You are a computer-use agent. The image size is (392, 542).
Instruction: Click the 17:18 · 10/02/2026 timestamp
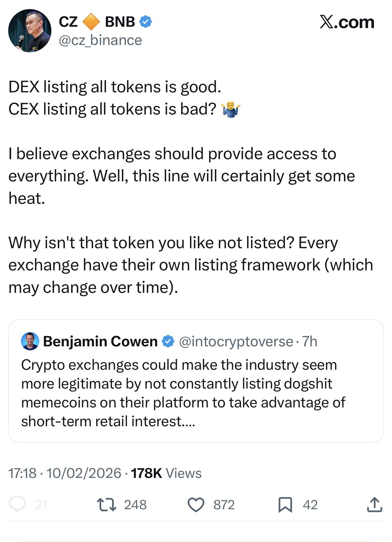(65, 473)
